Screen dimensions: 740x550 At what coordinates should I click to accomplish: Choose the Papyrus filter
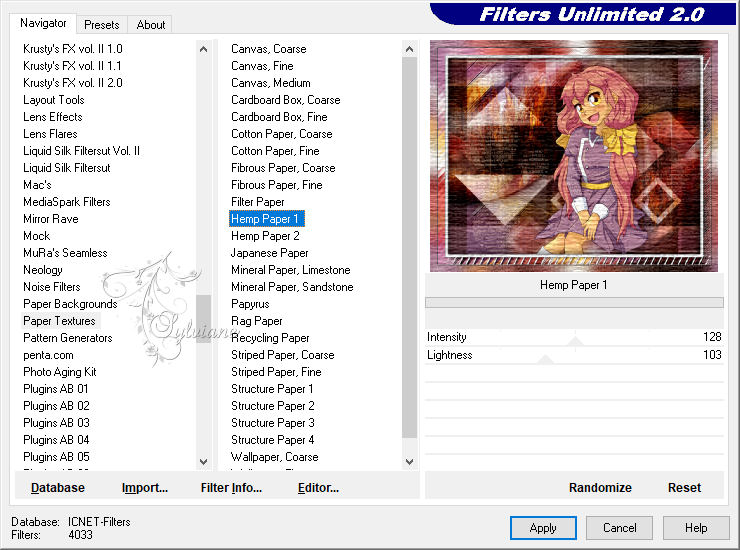click(250, 304)
